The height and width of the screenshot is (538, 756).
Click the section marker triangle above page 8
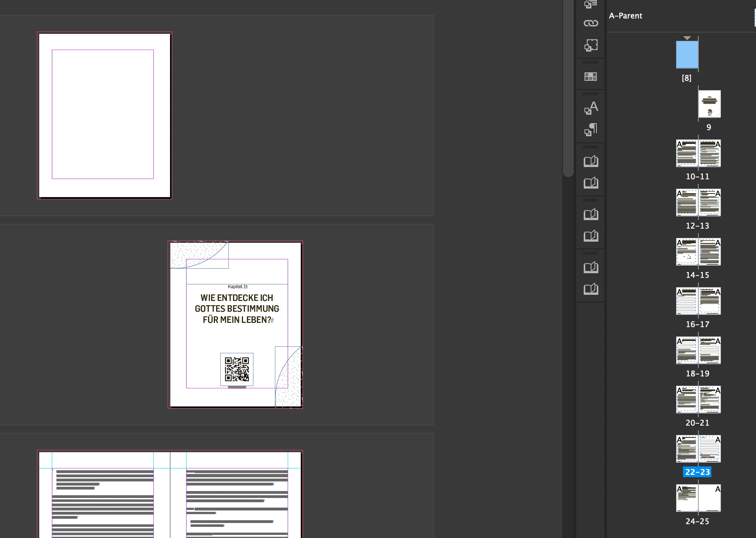click(687, 38)
